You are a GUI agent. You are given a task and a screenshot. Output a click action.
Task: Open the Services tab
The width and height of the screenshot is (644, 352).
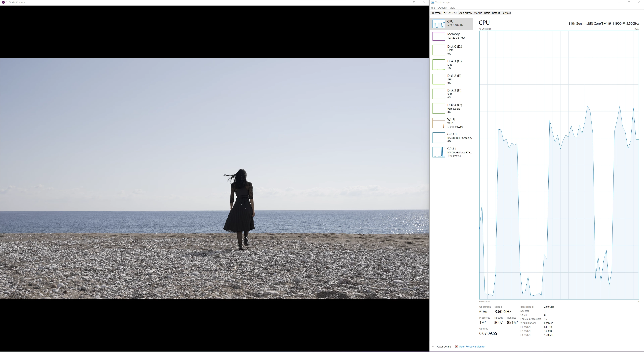pos(506,13)
